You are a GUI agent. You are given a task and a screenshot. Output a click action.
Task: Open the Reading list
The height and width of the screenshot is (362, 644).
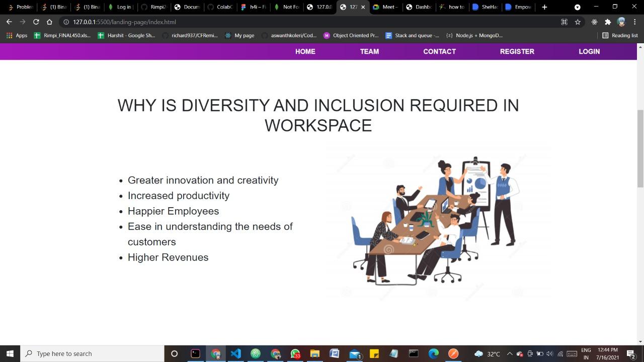click(x=620, y=35)
